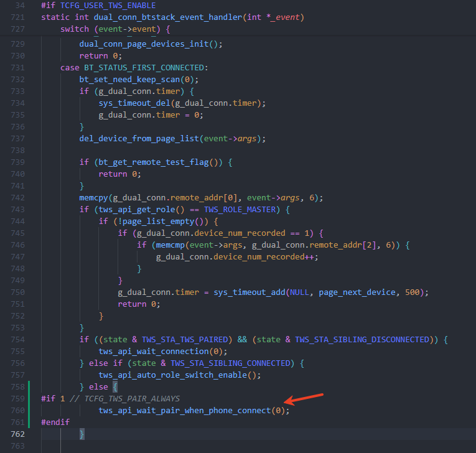Viewport: 476px width, 453px height.
Task: Click tws_api_auto_role_switch_enable call
Action: click(173, 375)
